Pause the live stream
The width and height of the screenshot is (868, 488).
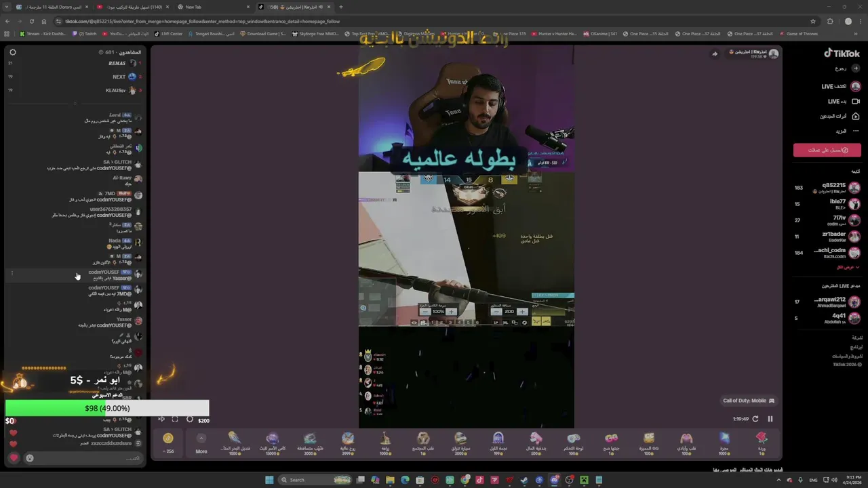click(x=770, y=419)
